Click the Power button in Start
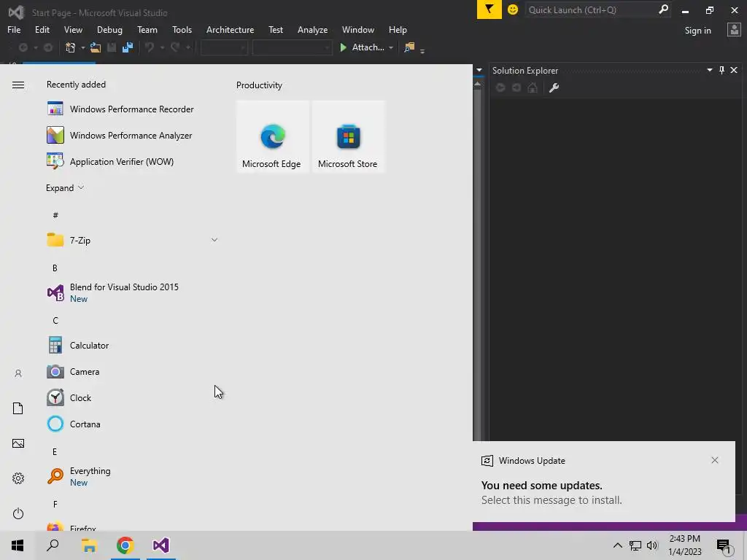The image size is (747, 560). click(18, 513)
